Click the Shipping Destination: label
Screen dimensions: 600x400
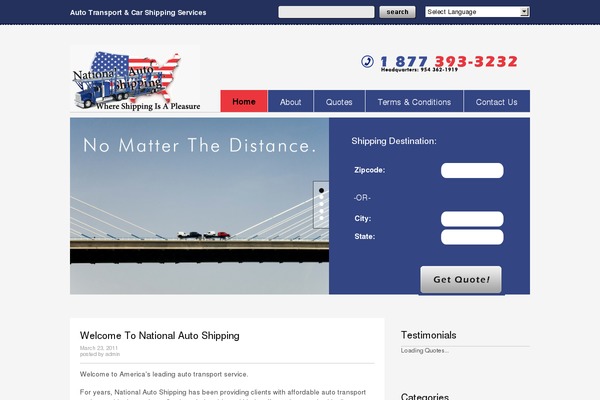[x=394, y=141]
